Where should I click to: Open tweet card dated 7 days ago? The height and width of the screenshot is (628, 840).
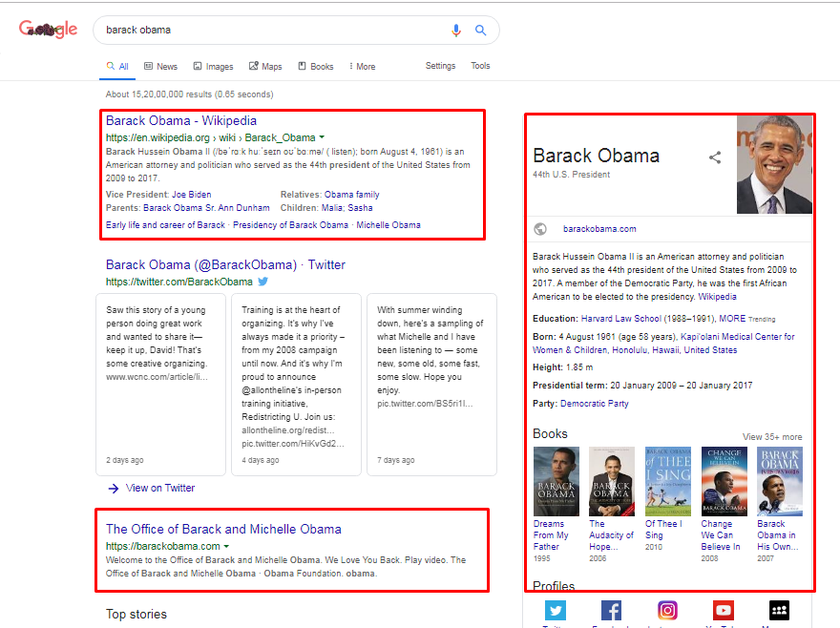point(431,385)
